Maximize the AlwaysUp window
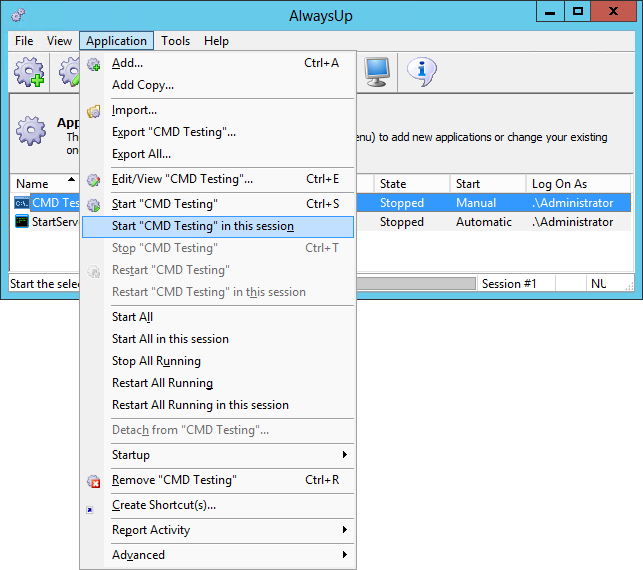The image size is (643, 570). pos(577,11)
